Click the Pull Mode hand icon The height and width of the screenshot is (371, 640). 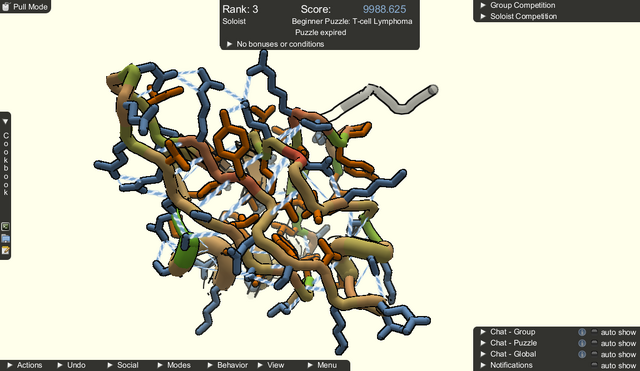click(6, 6)
